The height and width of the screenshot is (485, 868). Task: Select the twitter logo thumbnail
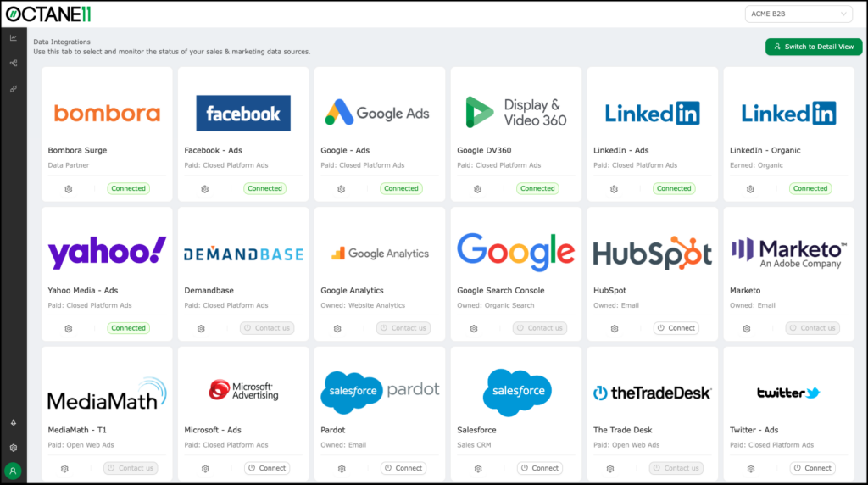coord(789,393)
